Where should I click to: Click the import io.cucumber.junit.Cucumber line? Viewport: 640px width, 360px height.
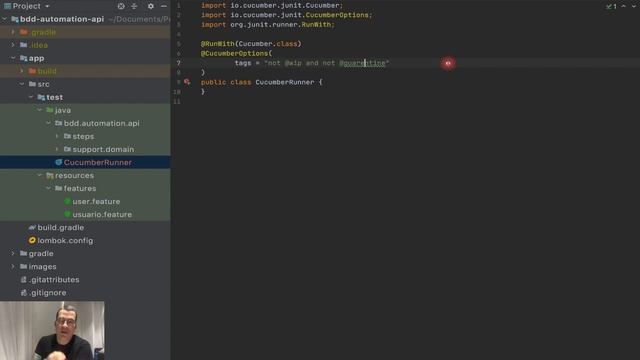click(272, 5)
